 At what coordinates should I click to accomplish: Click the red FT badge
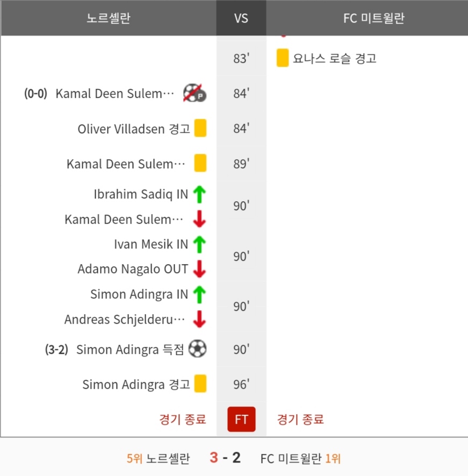coord(241,420)
